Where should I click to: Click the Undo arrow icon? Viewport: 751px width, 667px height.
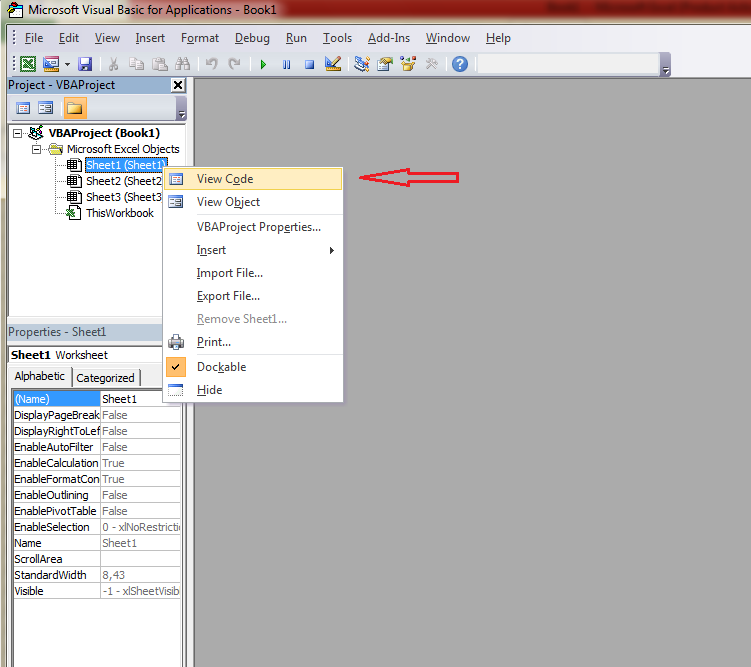pos(211,64)
